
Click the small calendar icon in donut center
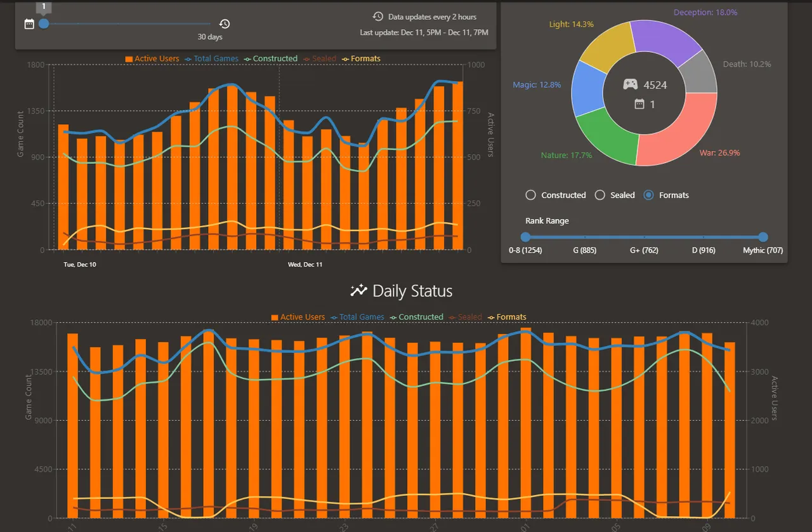point(639,103)
